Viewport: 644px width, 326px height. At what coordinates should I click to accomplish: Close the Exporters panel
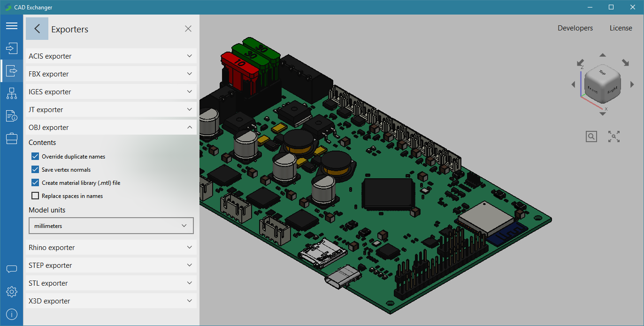click(188, 29)
